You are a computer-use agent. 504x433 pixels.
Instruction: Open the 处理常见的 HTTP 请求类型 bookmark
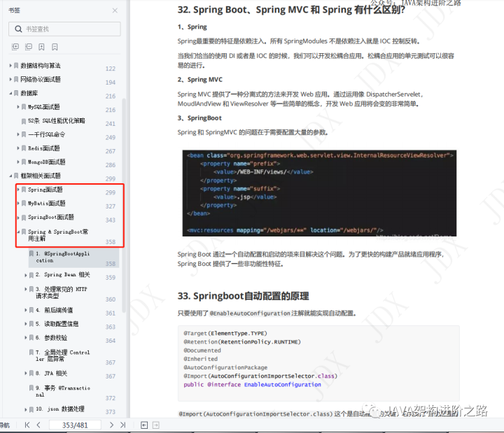click(62, 292)
